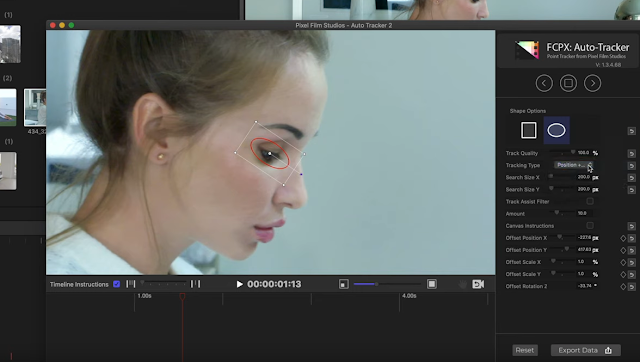Screen dimensions: 640x362
Task: Reset the Offset Scale X value
Action: [631, 262]
